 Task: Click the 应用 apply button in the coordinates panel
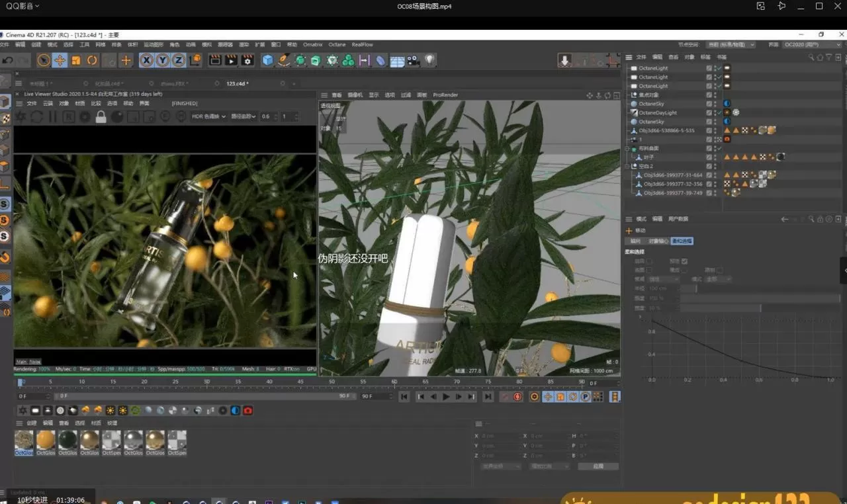pos(598,466)
